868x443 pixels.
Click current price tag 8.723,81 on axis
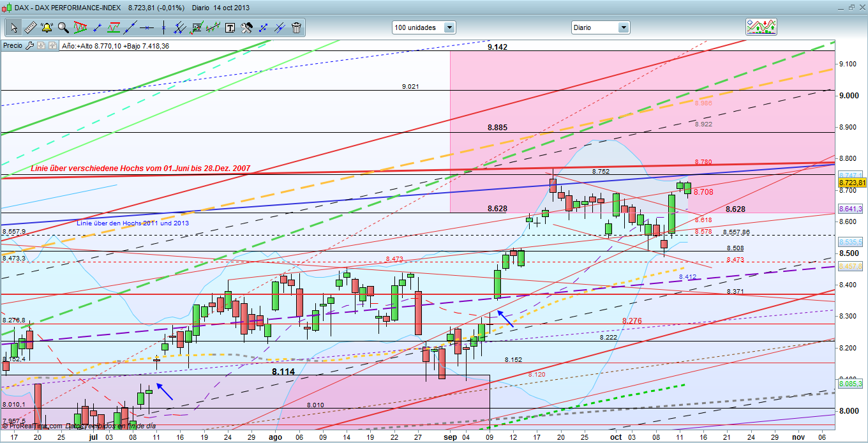click(x=852, y=182)
